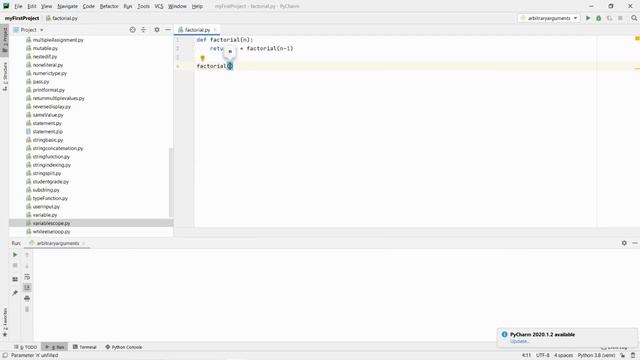Viewport: 640px width, 360px height.
Task: Change the 4 spaces indent setting
Action: pos(563,356)
